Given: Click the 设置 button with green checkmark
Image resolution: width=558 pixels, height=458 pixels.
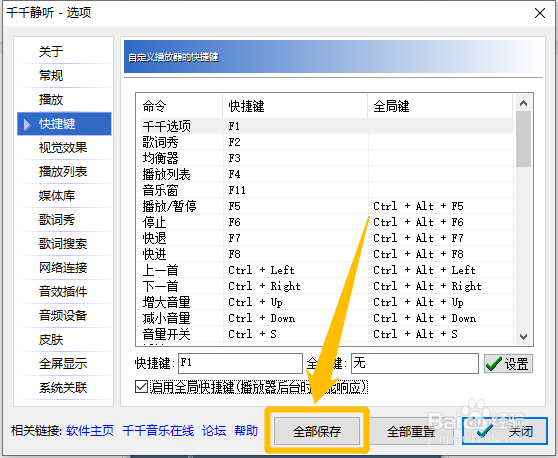Looking at the screenshot, I should click(x=508, y=363).
